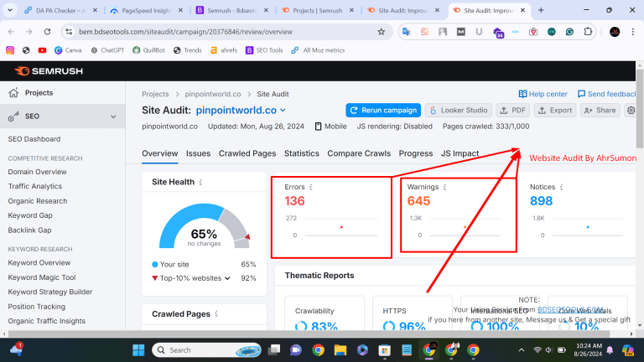Open the Compare Crawls tab
644x362 pixels.
359,153
